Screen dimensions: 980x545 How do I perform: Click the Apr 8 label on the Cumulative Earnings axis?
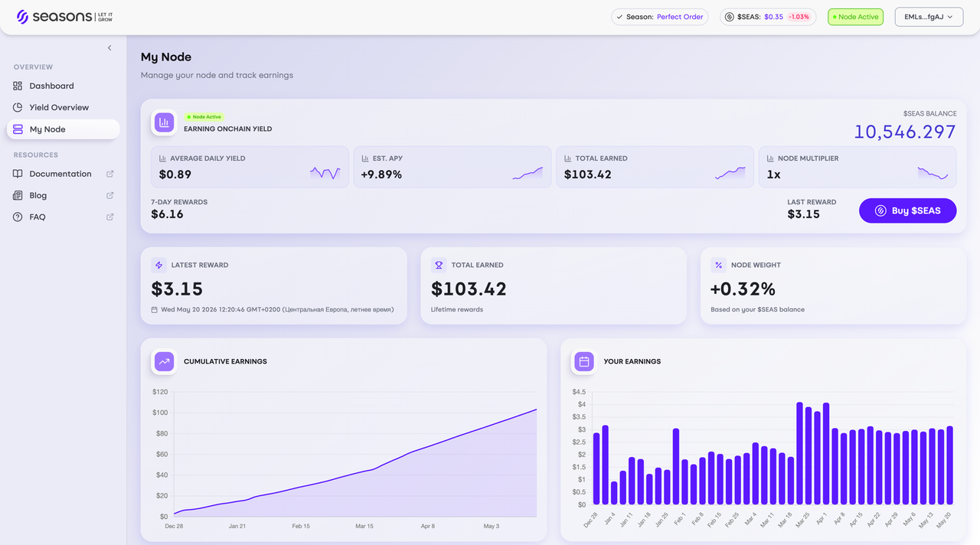point(428,526)
